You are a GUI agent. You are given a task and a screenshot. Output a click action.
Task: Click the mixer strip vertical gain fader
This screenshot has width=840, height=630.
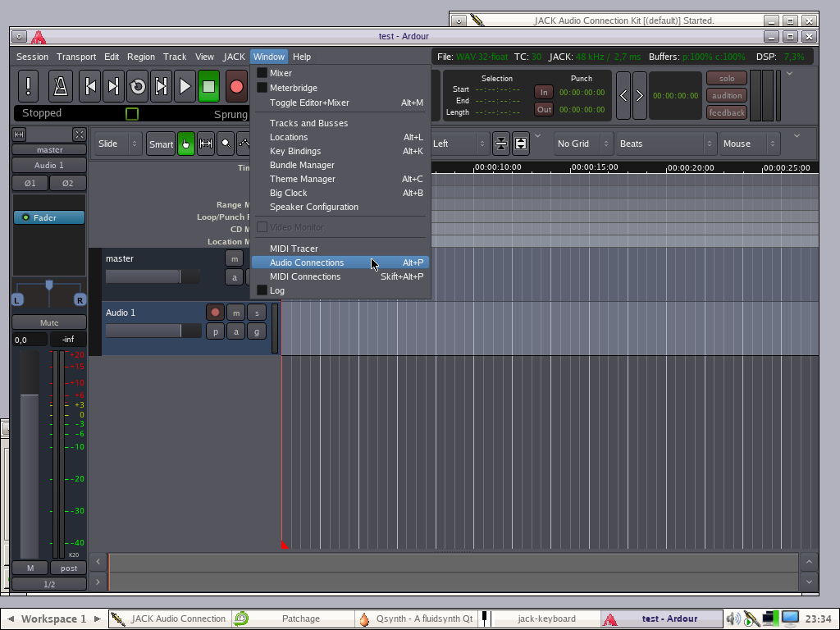point(30,454)
